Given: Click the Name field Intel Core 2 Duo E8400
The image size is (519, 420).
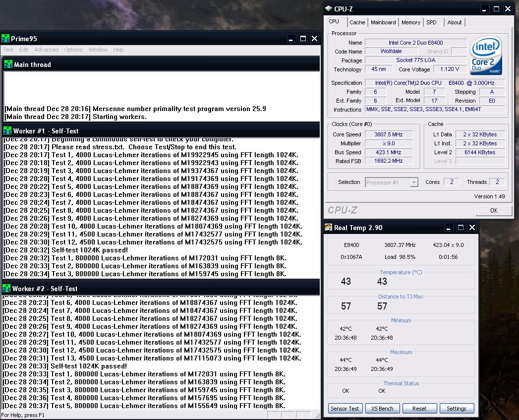Looking at the screenshot, I should pyautogui.click(x=416, y=43).
